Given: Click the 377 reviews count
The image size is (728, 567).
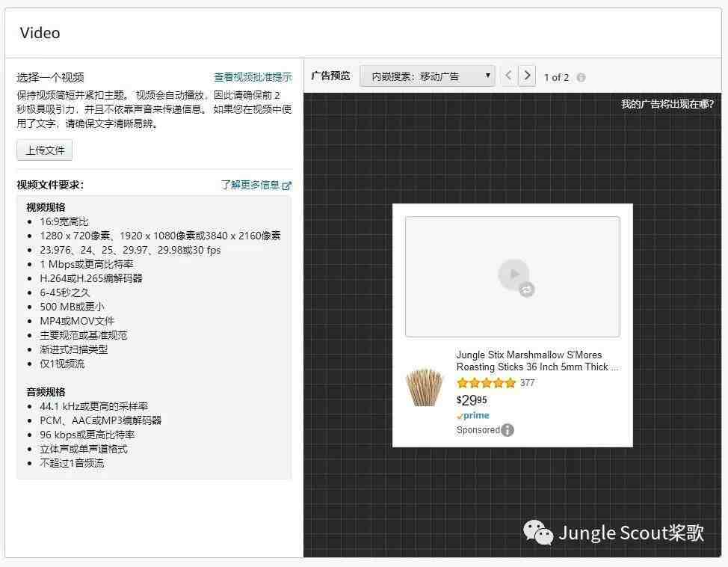Looking at the screenshot, I should [x=528, y=383].
